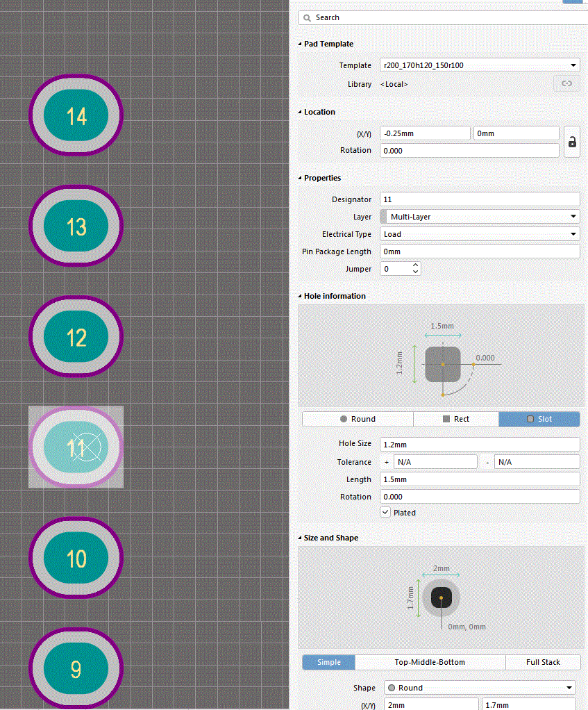The width and height of the screenshot is (588, 710).
Task: Click the pad Y size field 1.7mm
Action: coord(528,704)
